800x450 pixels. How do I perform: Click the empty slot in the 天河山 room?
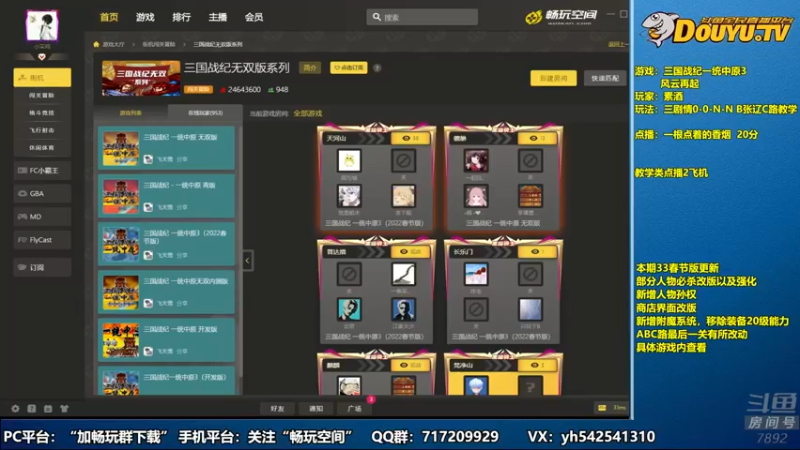coord(404,161)
